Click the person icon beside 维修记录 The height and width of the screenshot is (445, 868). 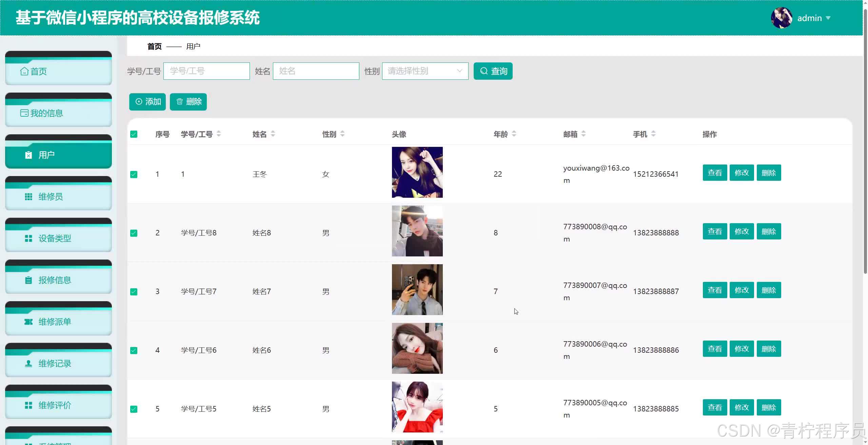28,364
